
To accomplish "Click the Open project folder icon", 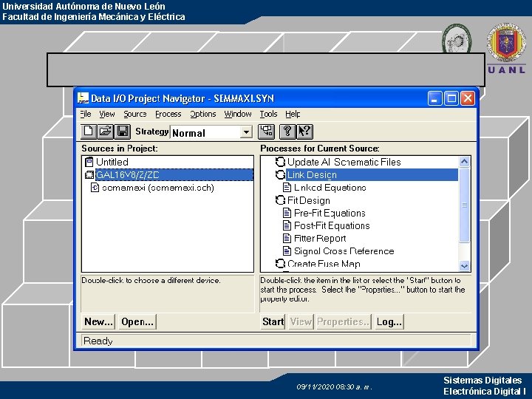I will 105,132.
